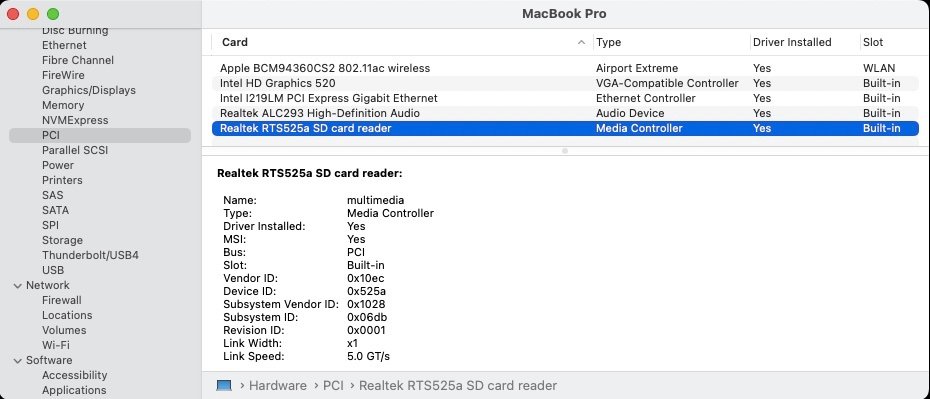Click the Link Speed value 5.0 GT/s
This screenshot has width=930, height=399.
(368, 357)
